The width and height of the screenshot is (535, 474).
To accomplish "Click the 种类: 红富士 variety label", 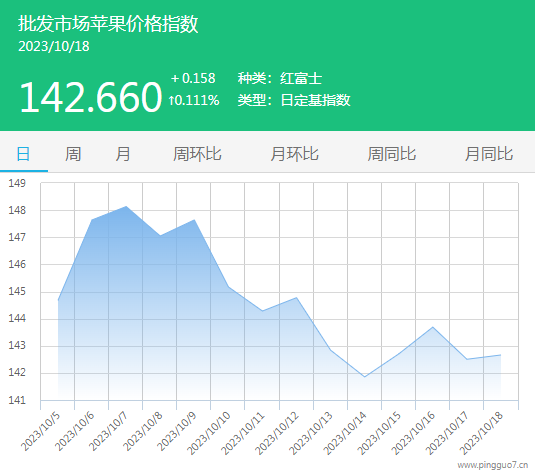I will (x=280, y=78).
